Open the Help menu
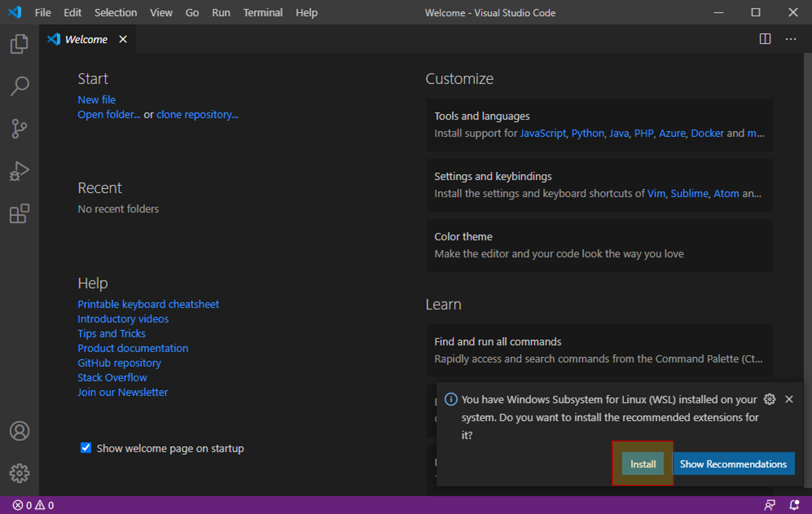 [x=306, y=12]
